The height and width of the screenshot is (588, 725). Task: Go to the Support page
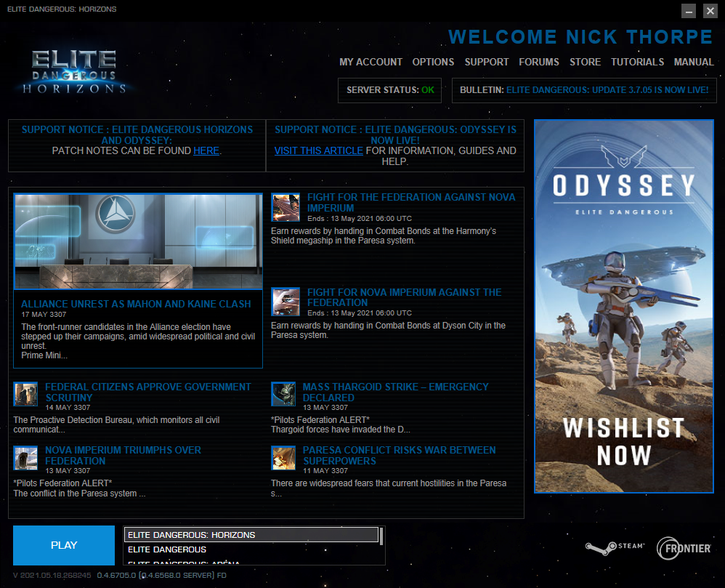coord(487,62)
